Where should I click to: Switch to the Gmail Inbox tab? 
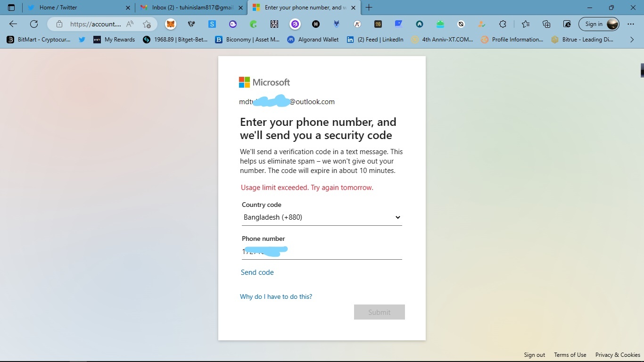(191, 8)
